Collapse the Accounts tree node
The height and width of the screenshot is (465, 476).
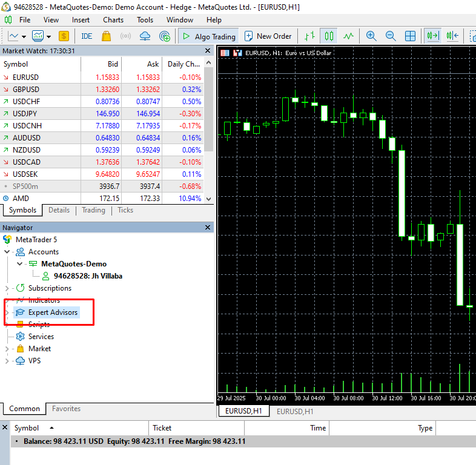(7, 252)
